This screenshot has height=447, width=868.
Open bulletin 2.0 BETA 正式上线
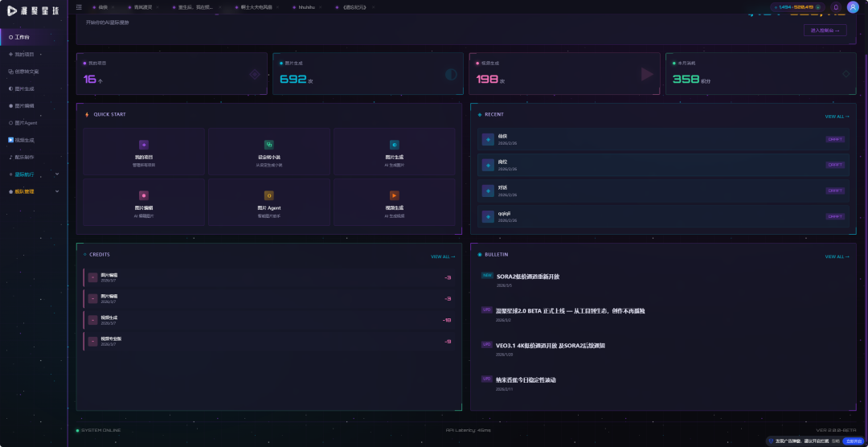point(570,311)
